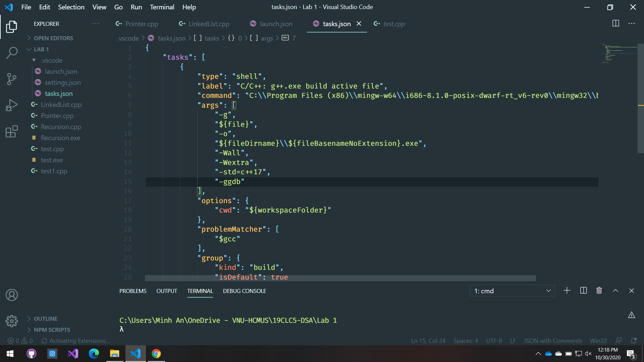Open Visual Studio from taskbar
This screenshot has width=644, height=362.
73,354
